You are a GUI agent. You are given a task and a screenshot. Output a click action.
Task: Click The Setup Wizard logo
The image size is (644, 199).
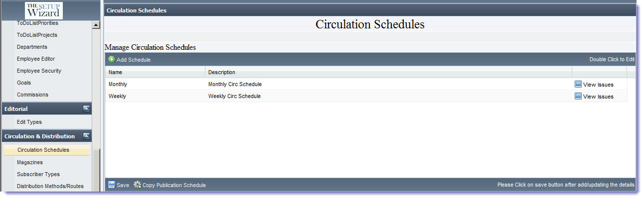pos(44,10)
